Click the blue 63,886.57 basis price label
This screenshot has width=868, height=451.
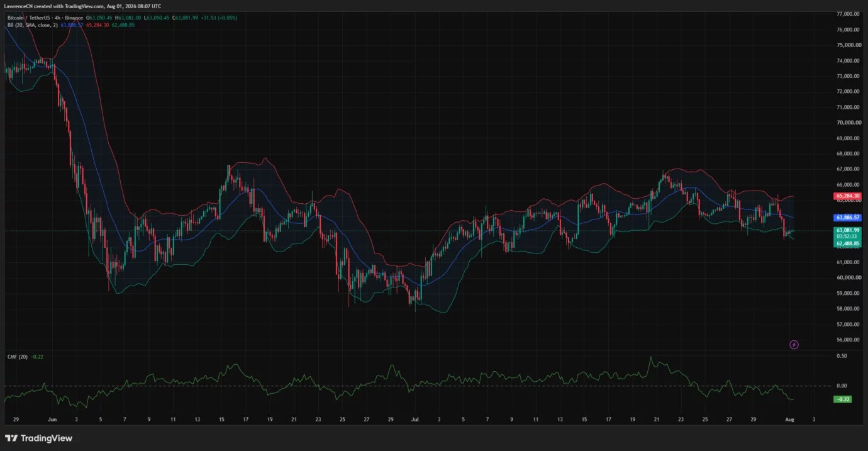(x=847, y=217)
